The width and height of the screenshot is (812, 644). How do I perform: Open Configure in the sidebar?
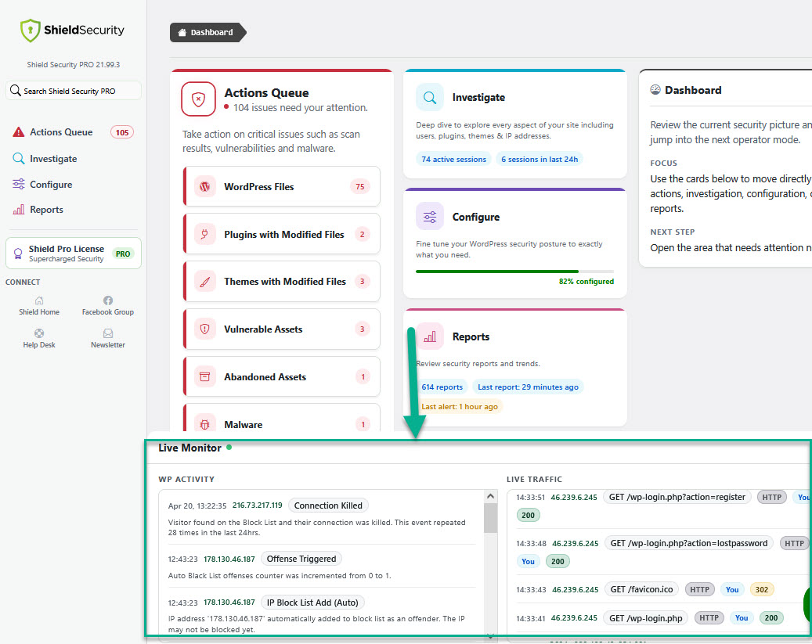(x=51, y=185)
